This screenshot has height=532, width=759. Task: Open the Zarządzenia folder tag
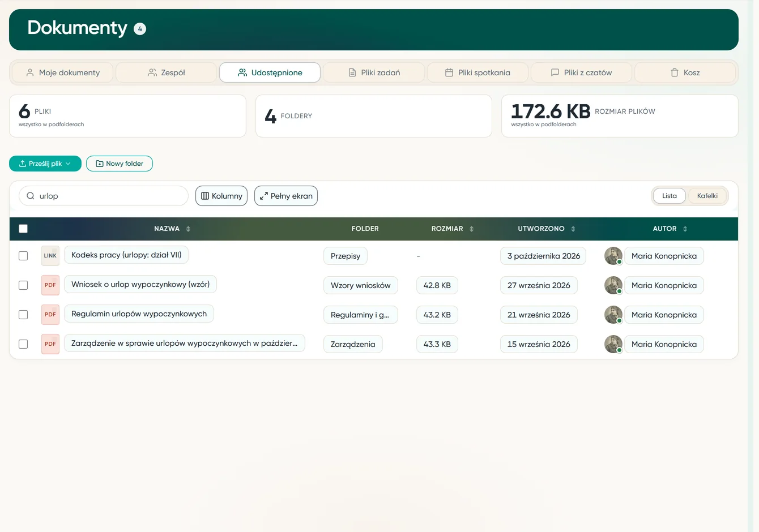pyautogui.click(x=353, y=344)
